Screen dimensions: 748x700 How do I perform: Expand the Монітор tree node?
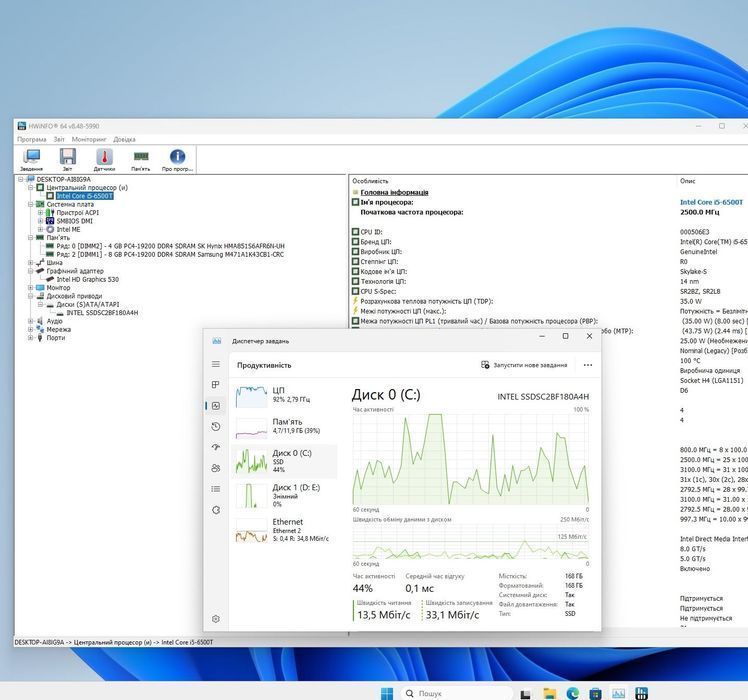tap(31, 288)
